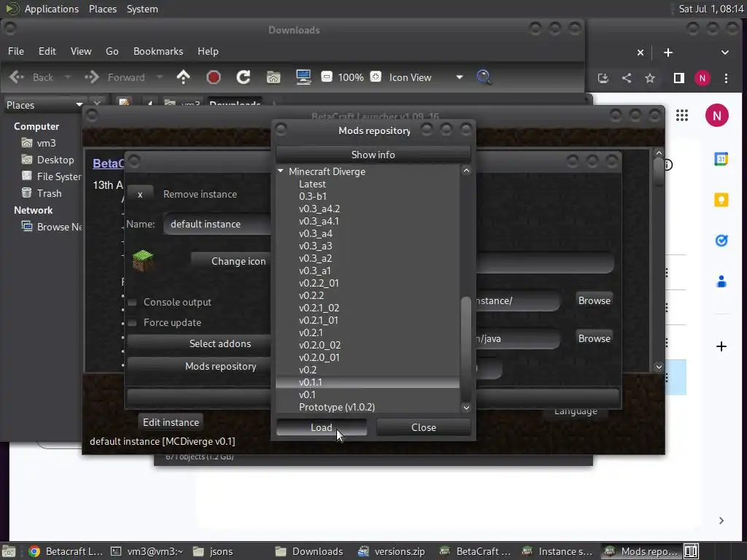Open the Bookmarks menu in Downloads
Image resolution: width=747 pixels, height=560 pixels.
(x=158, y=51)
